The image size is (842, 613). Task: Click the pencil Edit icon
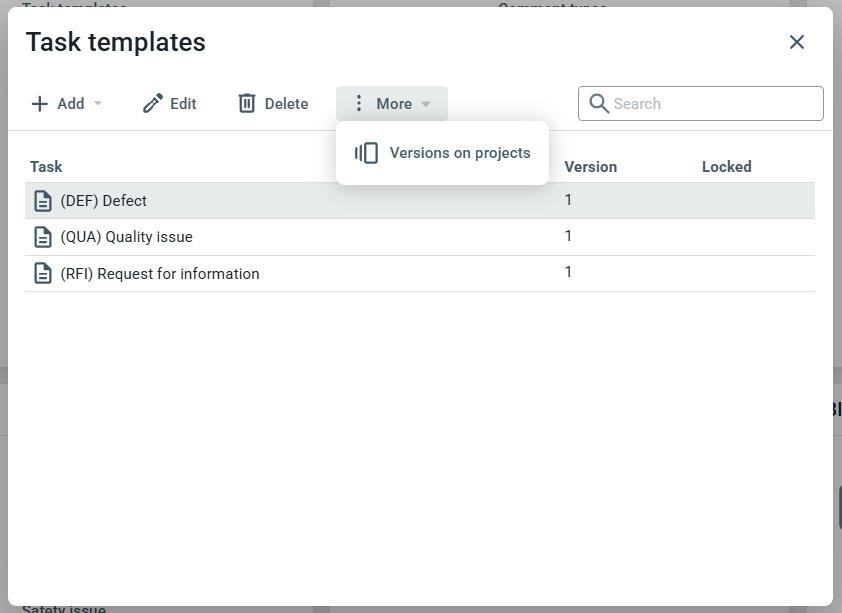click(x=153, y=104)
